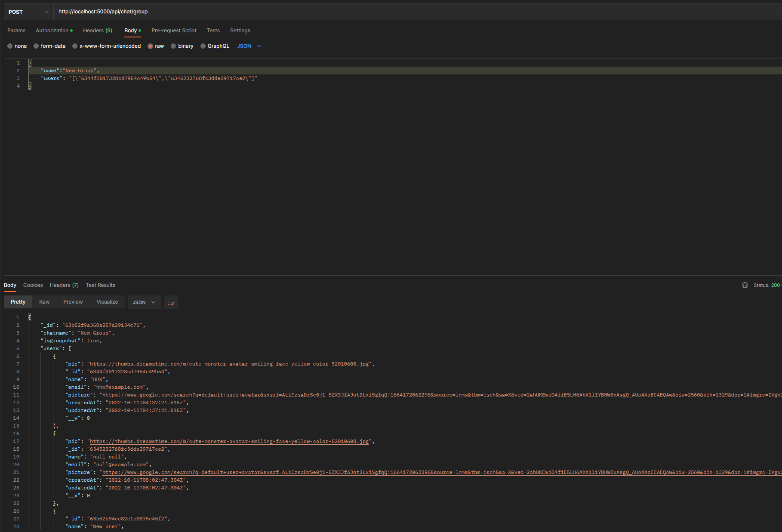
Task: Switch to the Headers (9) request tab
Action: point(98,31)
